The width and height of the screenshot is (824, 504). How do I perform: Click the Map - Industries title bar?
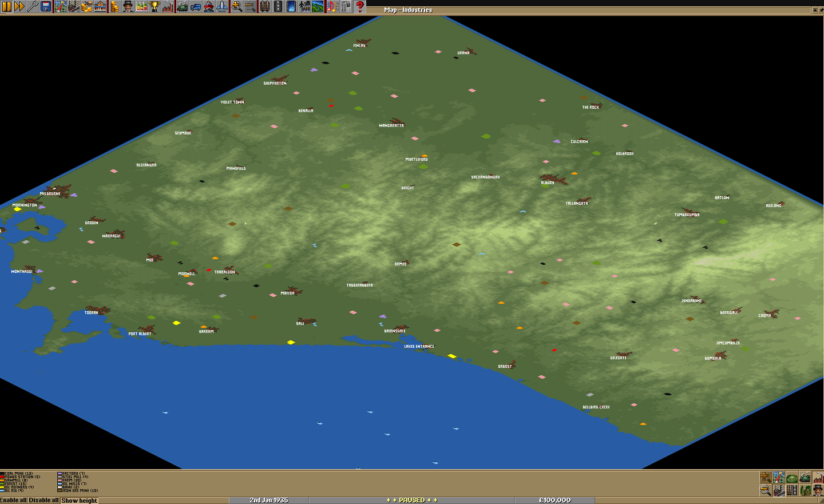pyautogui.click(x=408, y=10)
